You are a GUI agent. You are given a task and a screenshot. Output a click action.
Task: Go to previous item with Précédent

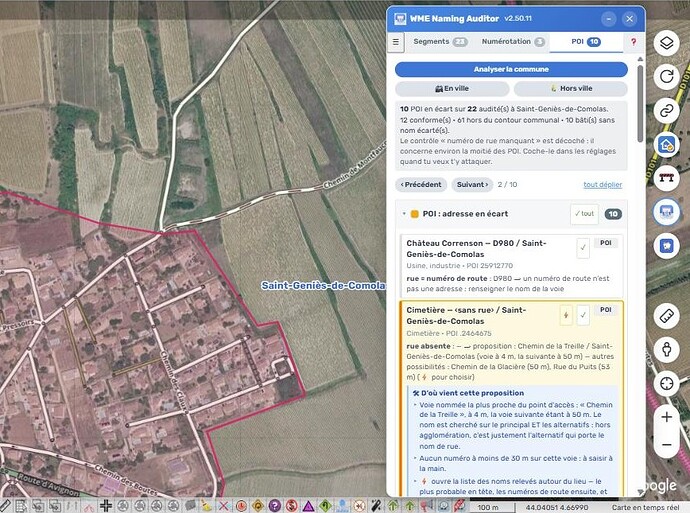tap(421, 185)
